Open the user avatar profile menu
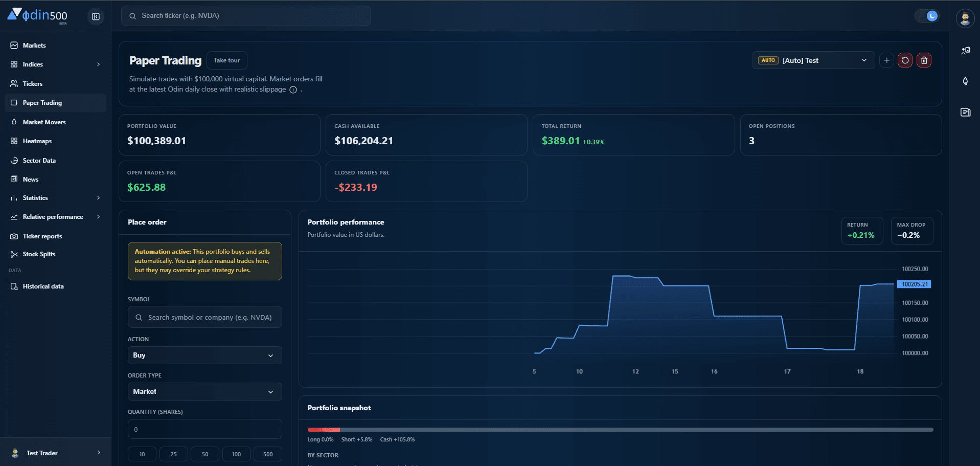The image size is (980, 466). pos(965,18)
